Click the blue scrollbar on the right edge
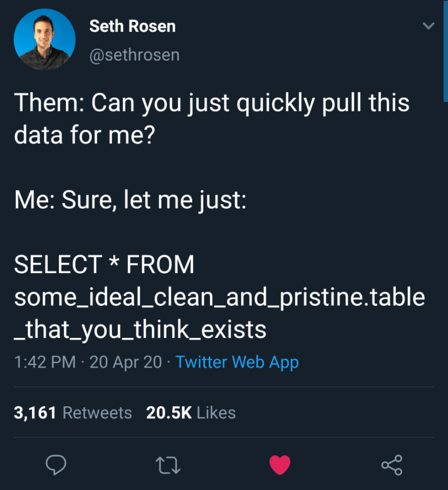This screenshot has height=490, width=448. coord(445,51)
